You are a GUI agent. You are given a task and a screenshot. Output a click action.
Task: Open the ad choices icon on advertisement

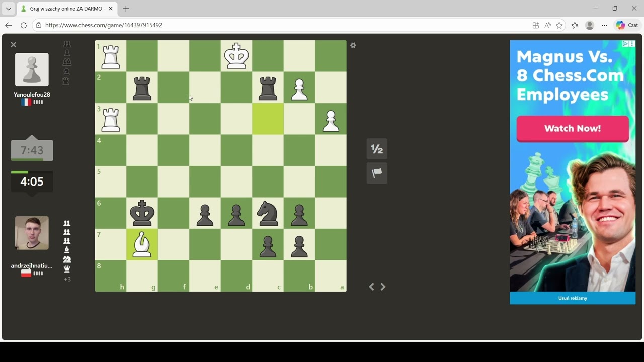(625, 44)
